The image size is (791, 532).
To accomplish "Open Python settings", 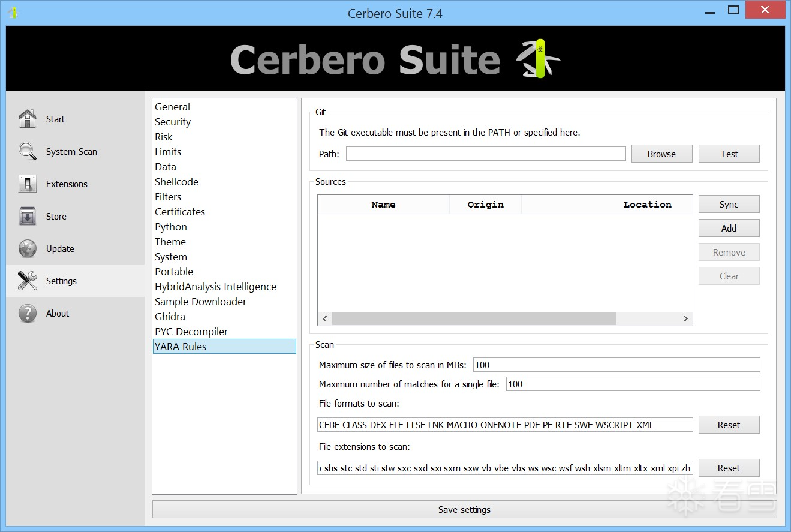I will (x=224, y=227).
